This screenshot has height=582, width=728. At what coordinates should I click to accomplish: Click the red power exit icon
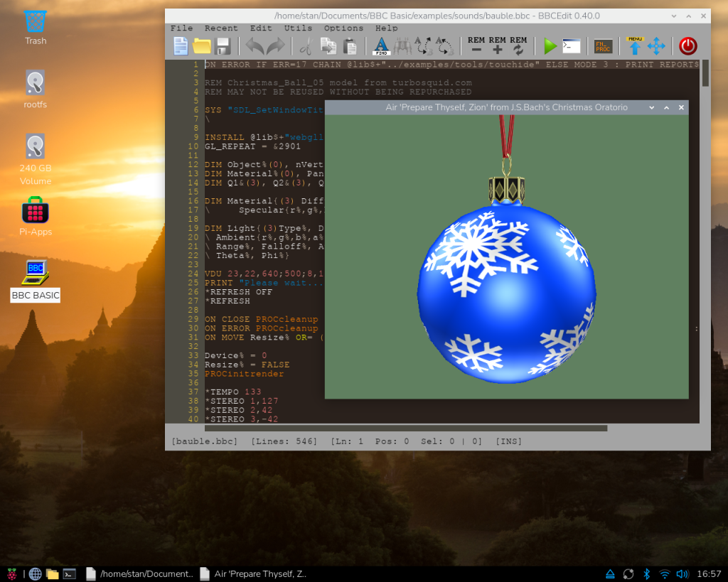(x=687, y=46)
